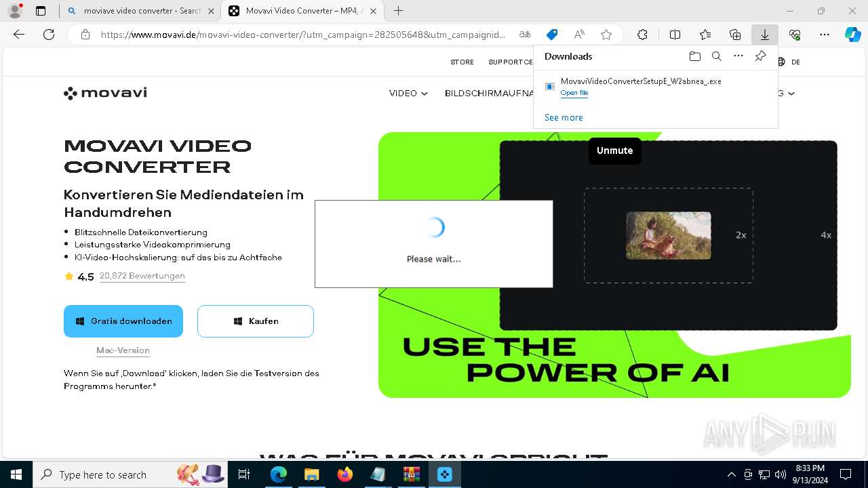
Task: Open the collections icon
Action: [735, 35]
